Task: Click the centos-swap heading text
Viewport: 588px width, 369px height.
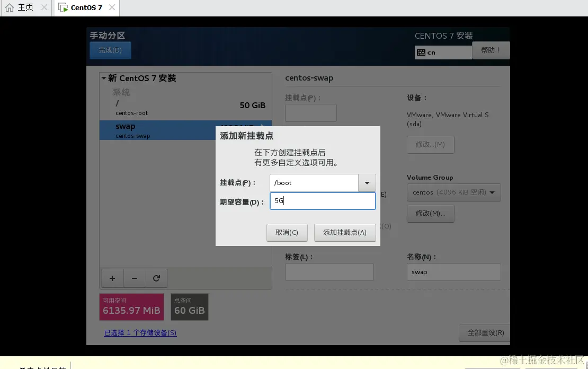Action: click(309, 78)
